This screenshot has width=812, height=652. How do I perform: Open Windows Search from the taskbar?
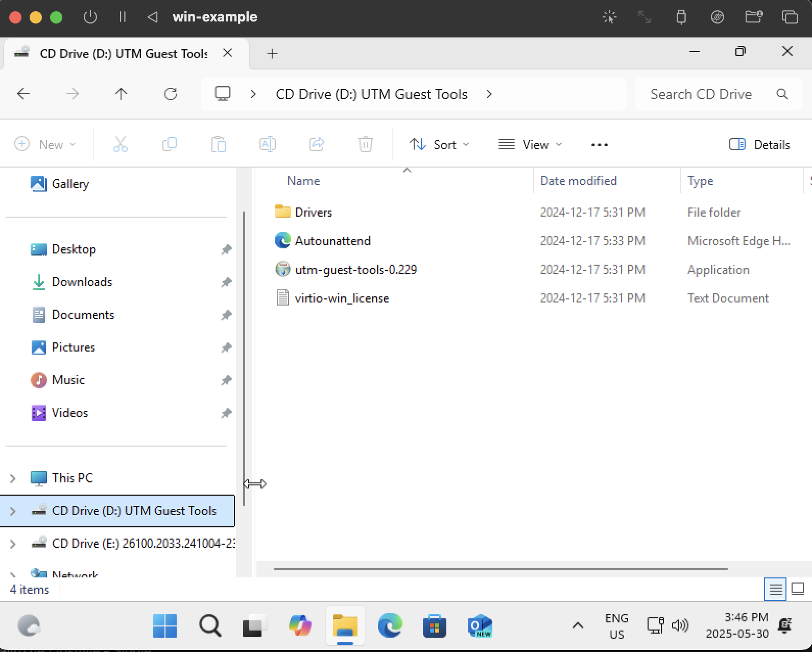tap(210, 626)
